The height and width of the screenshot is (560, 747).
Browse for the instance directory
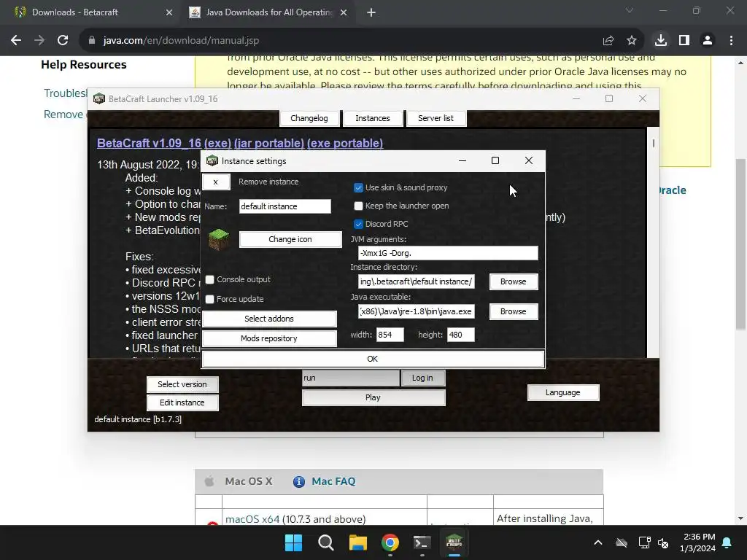pos(514,281)
